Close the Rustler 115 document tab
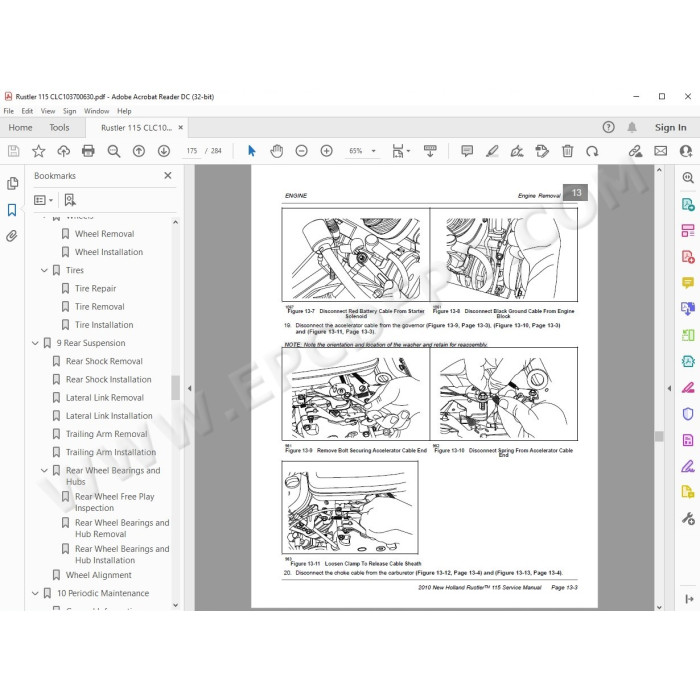This screenshot has height=700, width=700. click(180, 128)
